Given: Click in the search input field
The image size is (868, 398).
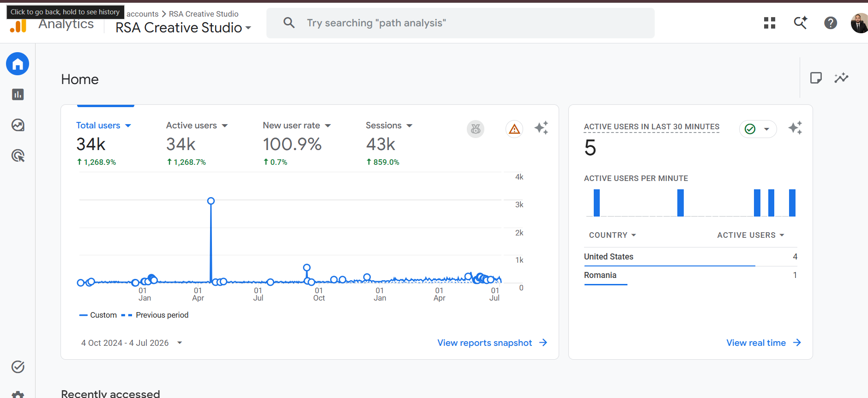Looking at the screenshot, I should (x=460, y=23).
